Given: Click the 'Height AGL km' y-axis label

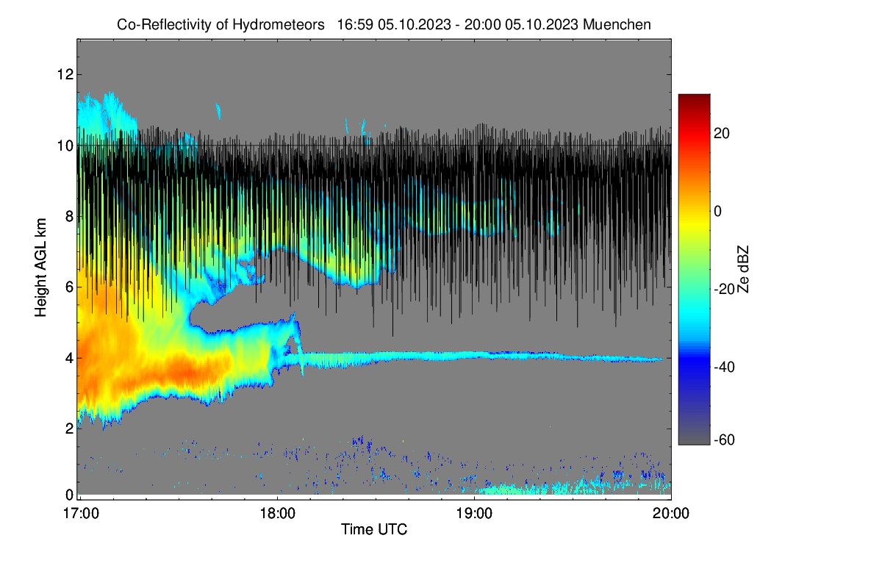Looking at the screenshot, I should [41, 267].
